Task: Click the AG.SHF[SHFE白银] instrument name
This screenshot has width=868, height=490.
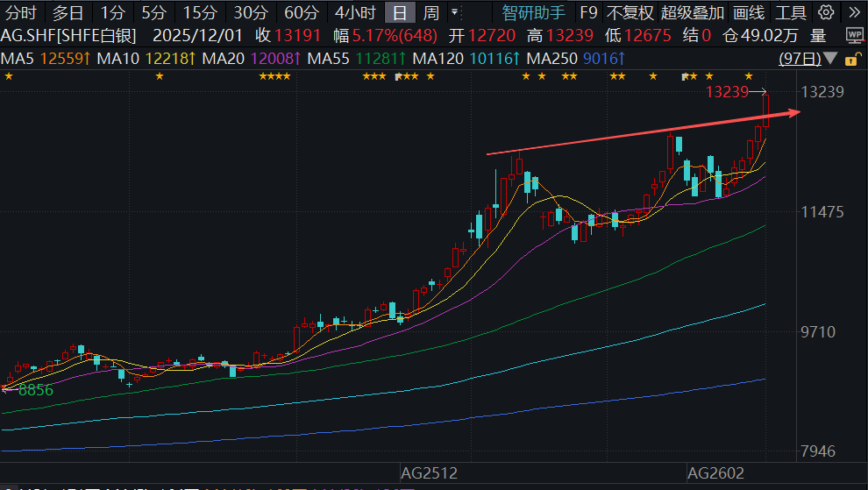Action: (x=68, y=36)
